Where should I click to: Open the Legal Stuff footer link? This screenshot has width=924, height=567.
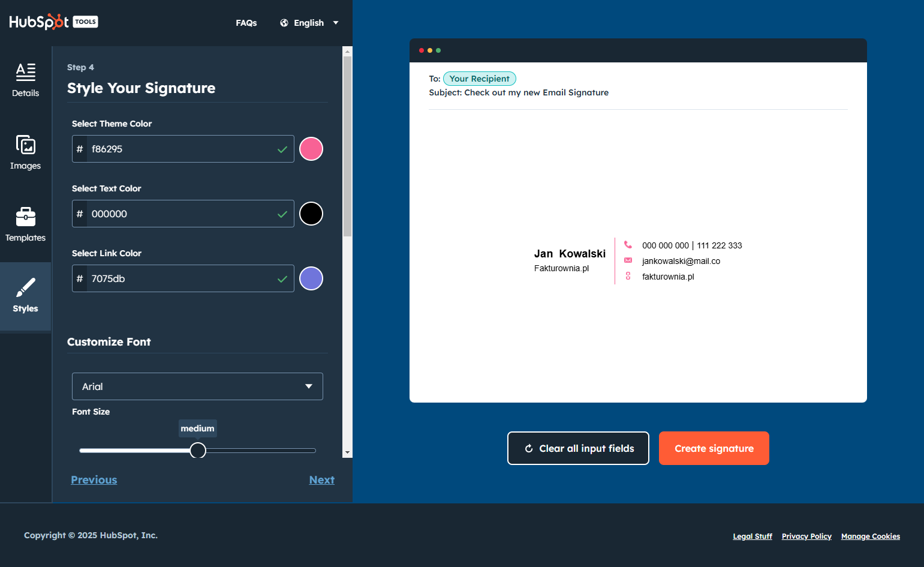point(753,536)
